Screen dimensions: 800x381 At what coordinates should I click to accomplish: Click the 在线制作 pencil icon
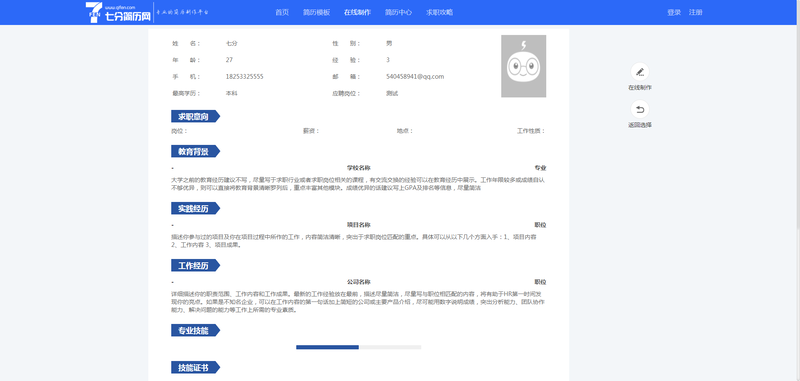click(640, 72)
